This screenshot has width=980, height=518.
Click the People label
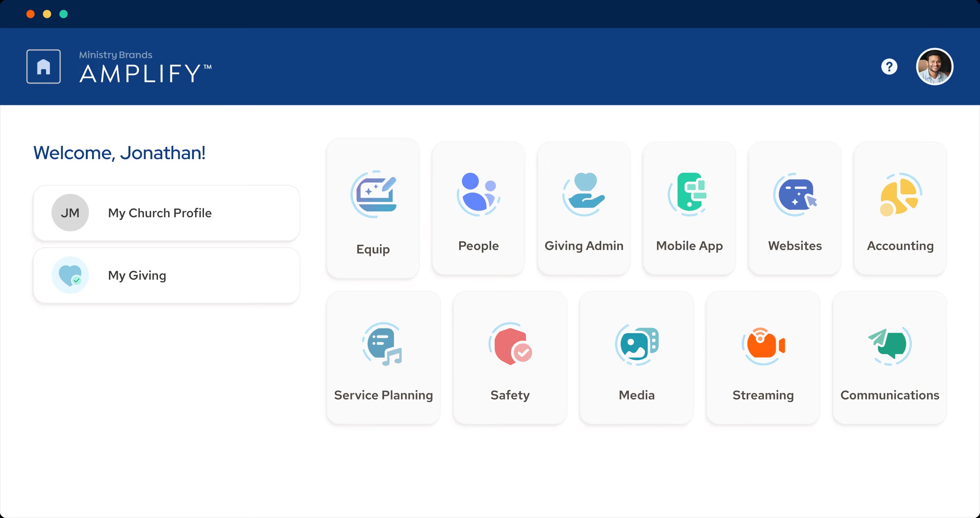(479, 246)
